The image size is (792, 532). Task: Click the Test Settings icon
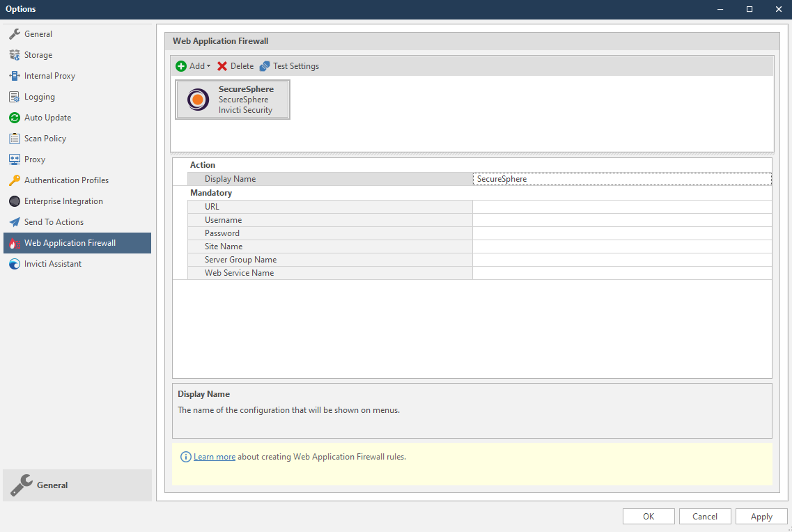(263, 65)
